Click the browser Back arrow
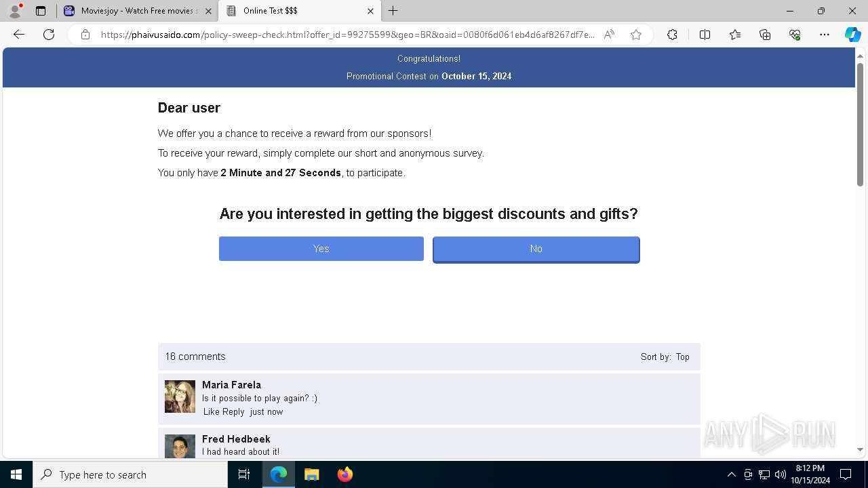The width and height of the screenshot is (868, 488). pos(19,35)
